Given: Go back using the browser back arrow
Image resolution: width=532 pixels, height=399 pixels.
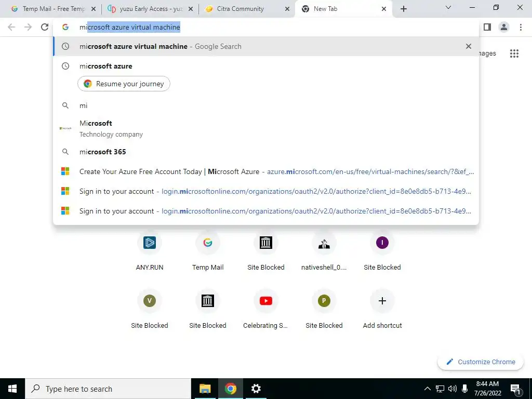Looking at the screenshot, I should (x=11, y=27).
